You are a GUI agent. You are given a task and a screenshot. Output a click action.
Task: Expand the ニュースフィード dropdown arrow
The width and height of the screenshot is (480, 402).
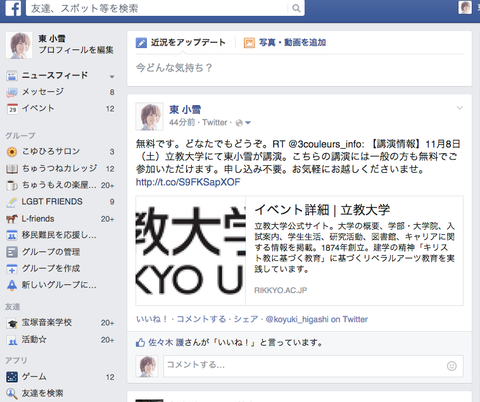[112, 77]
